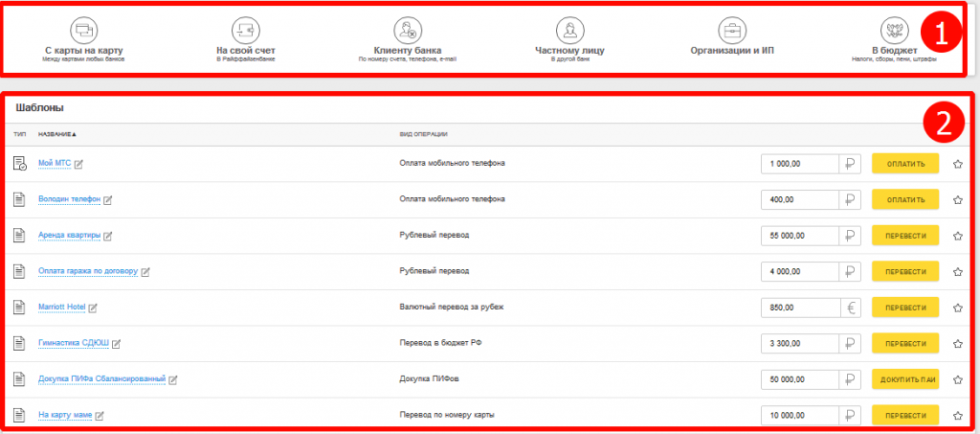Open the 'Оплата гаража по договору' link

tap(88, 271)
